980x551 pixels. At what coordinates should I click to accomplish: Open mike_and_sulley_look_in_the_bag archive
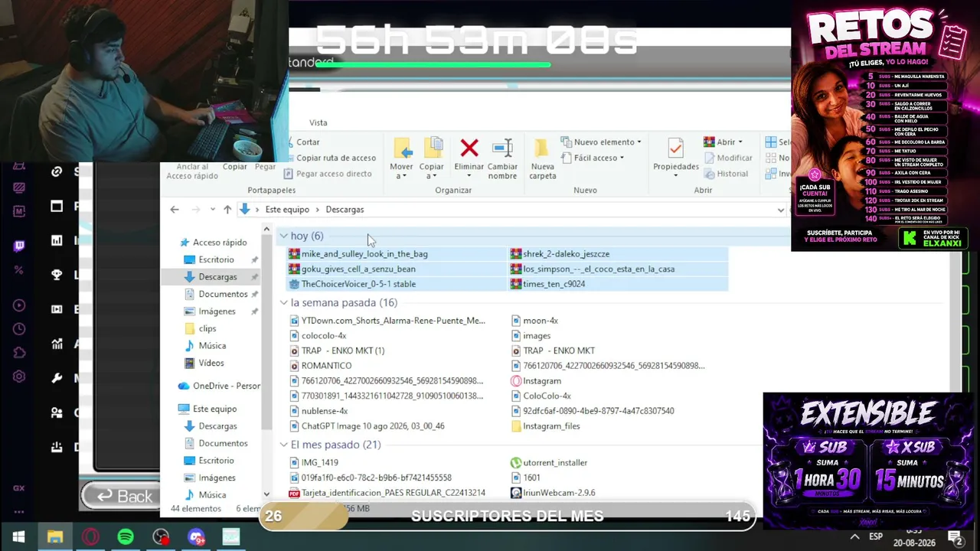coord(358,254)
